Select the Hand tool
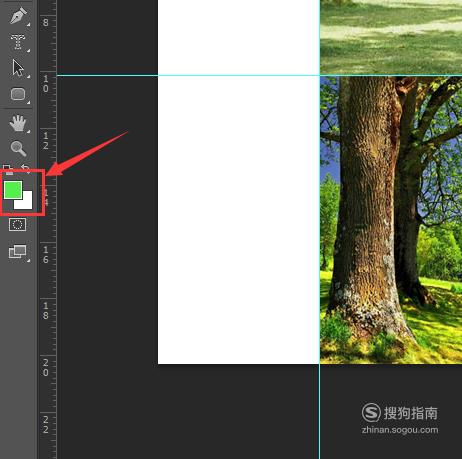This screenshot has height=459, width=462. click(18, 123)
